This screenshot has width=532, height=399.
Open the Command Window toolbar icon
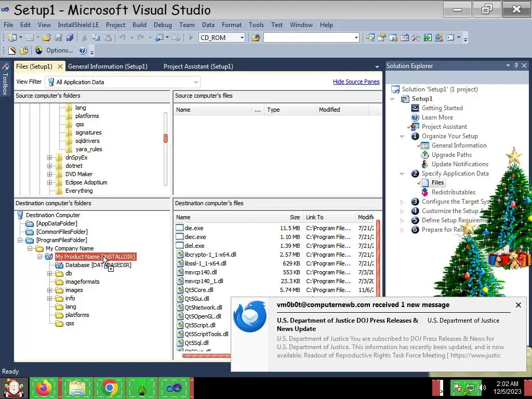tap(450, 37)
